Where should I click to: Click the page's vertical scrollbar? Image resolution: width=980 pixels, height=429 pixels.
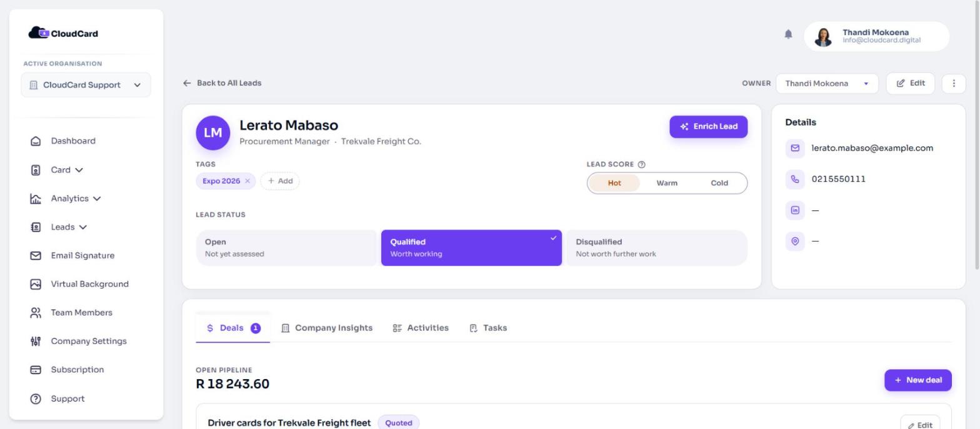[x=977, y=134]
